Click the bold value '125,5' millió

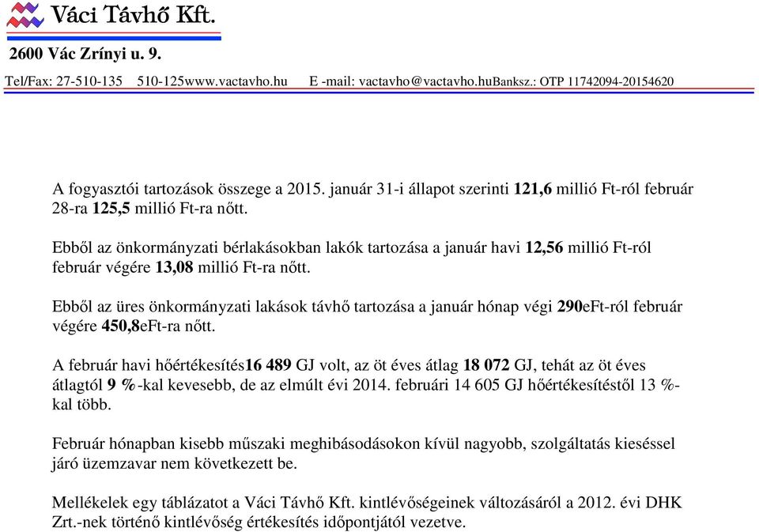tap(111, 209)
